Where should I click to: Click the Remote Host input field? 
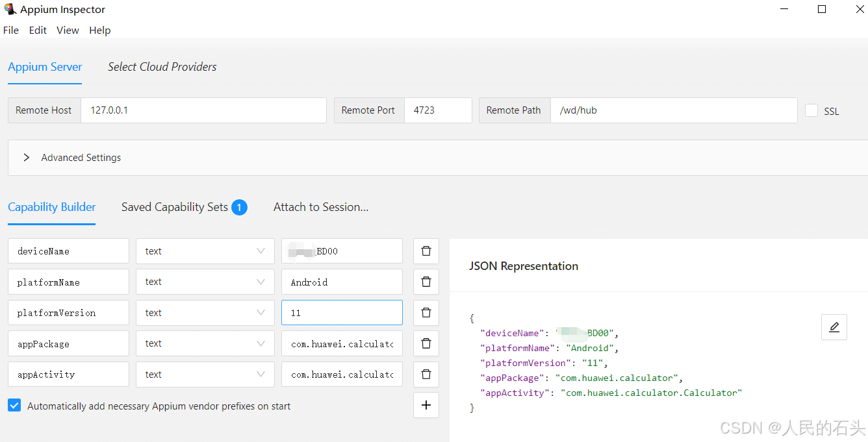[203, 110]
